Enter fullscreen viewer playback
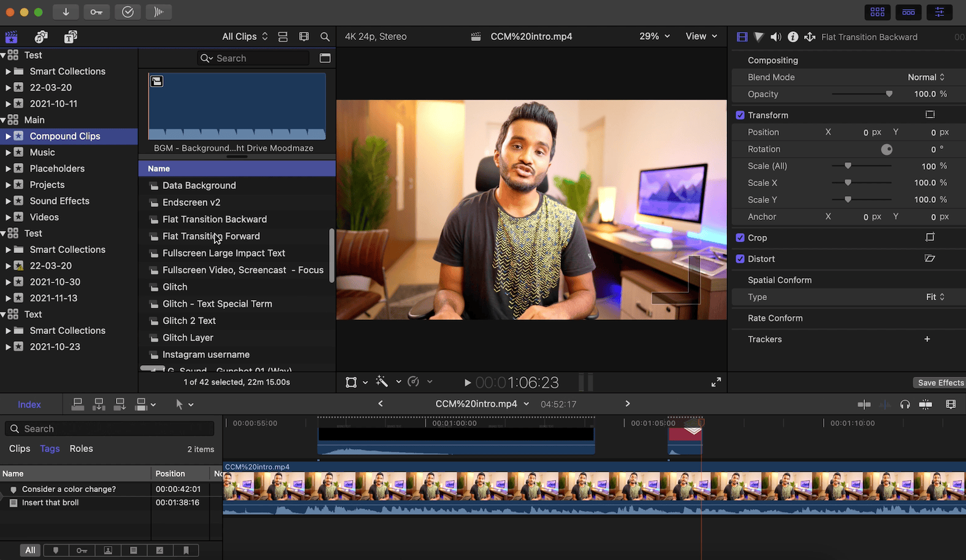Viewport: 966px width, 560px height. (716, 382)
